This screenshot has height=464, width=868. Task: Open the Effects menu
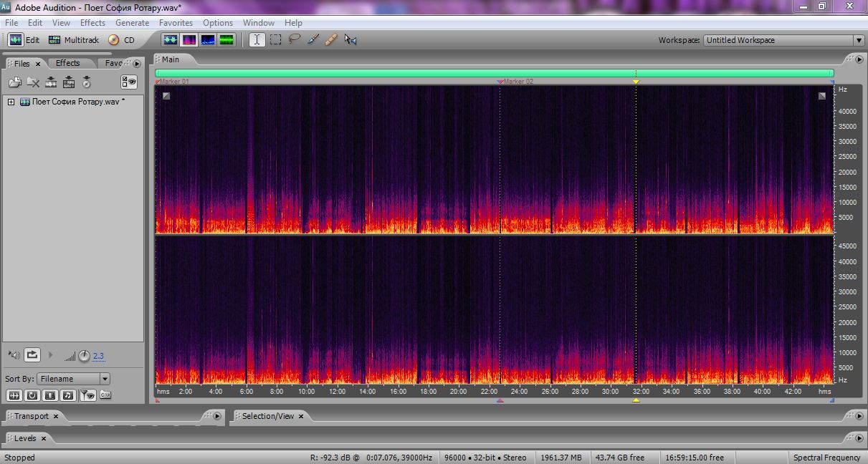point(92,23)
